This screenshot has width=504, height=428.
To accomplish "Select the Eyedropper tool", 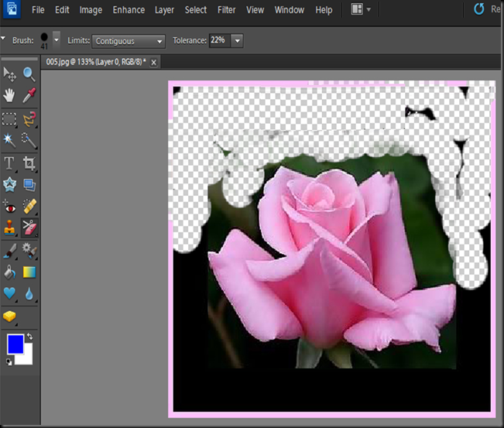I will (29, 95).
